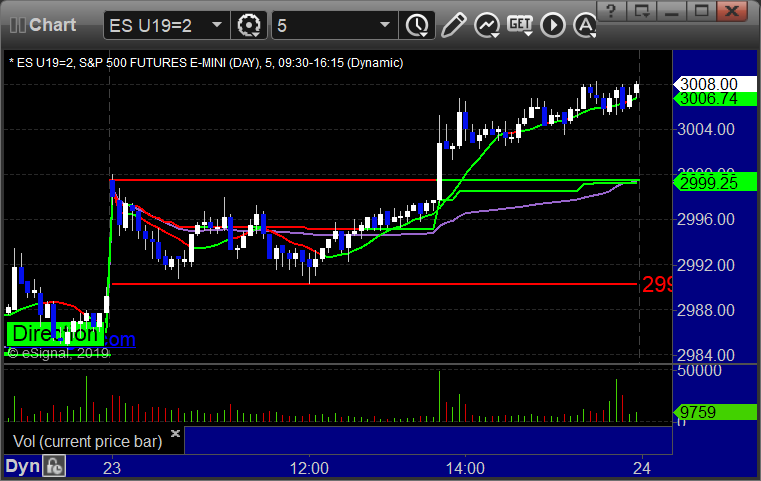Click the window options dropdown icon
The height and width of the screenshot is (481, 761).
642,11
